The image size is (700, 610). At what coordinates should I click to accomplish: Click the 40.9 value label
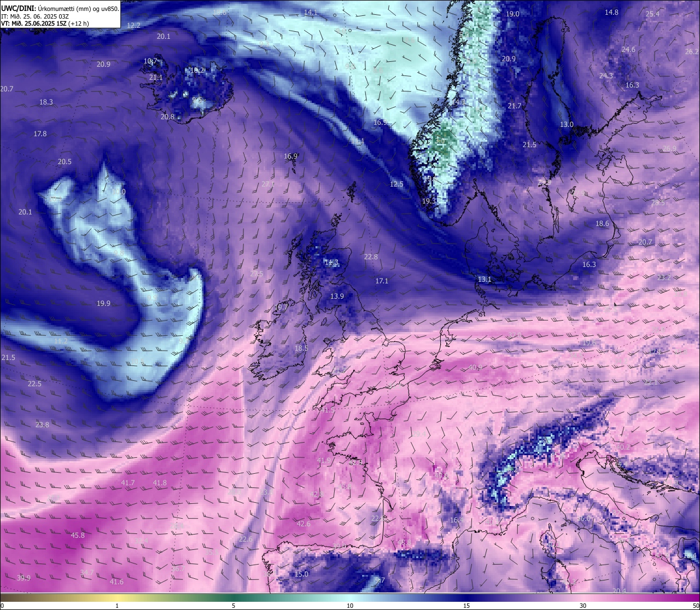475,367
